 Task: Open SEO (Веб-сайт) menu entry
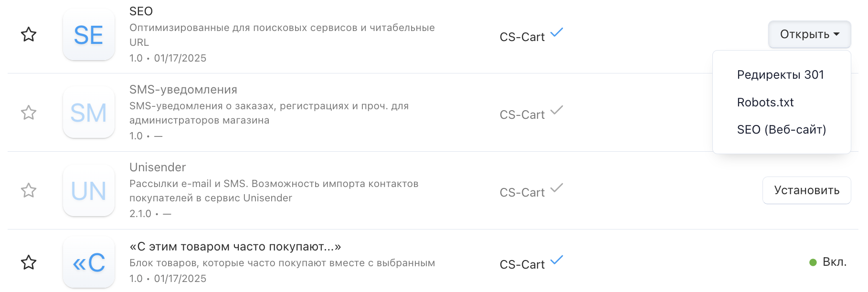(782, 130)
